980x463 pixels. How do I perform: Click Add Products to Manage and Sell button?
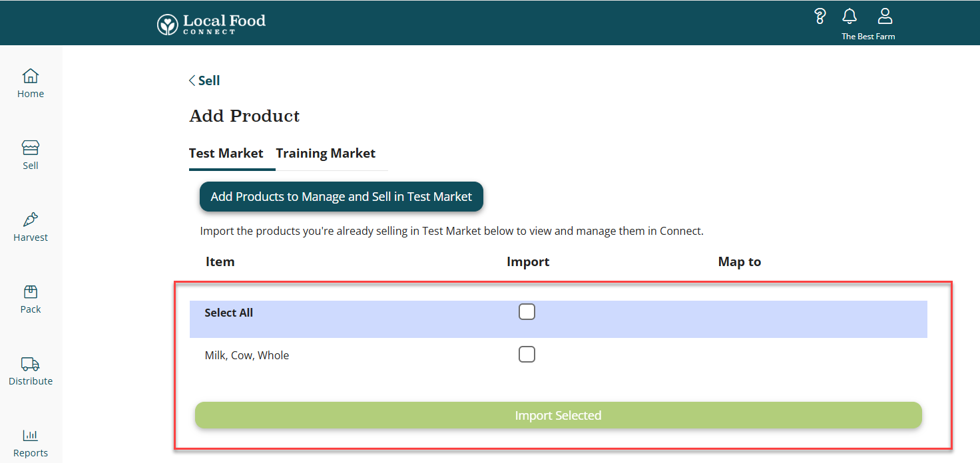coord(341,197)
